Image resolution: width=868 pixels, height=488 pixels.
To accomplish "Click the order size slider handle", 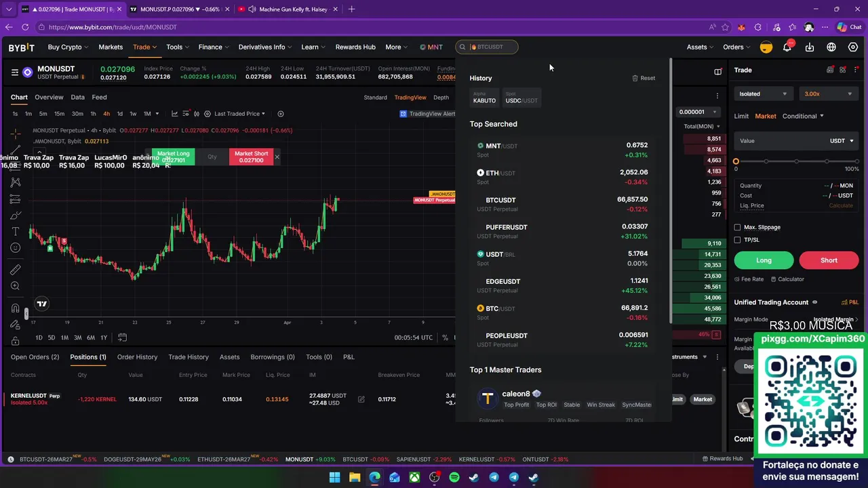I will [x=736, y=161].
